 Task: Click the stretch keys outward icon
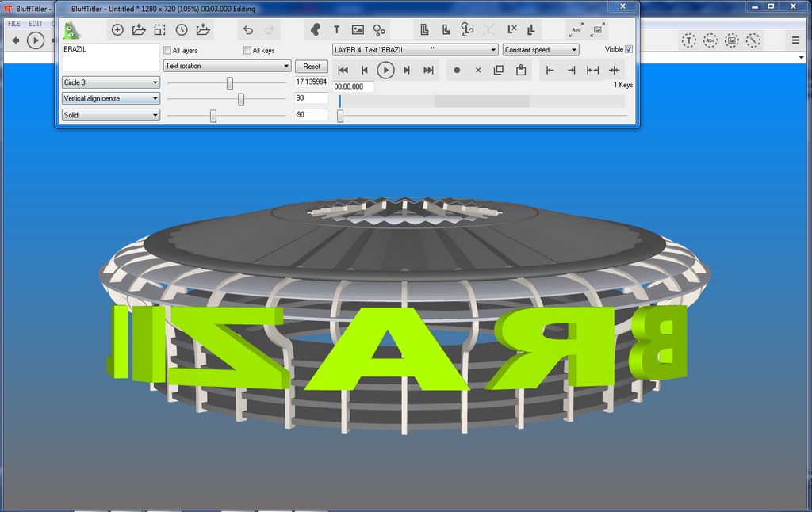593,71
